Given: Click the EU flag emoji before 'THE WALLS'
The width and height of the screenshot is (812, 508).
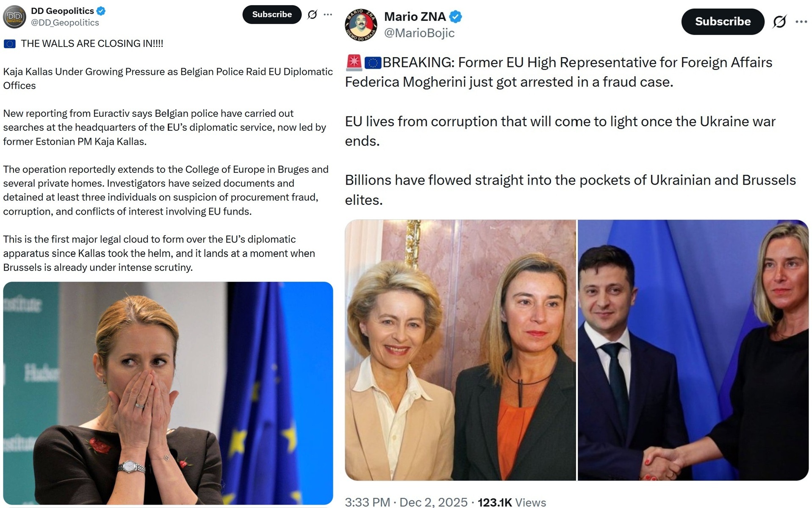Looking at the screenshot, I should click(x=10, y=44).
